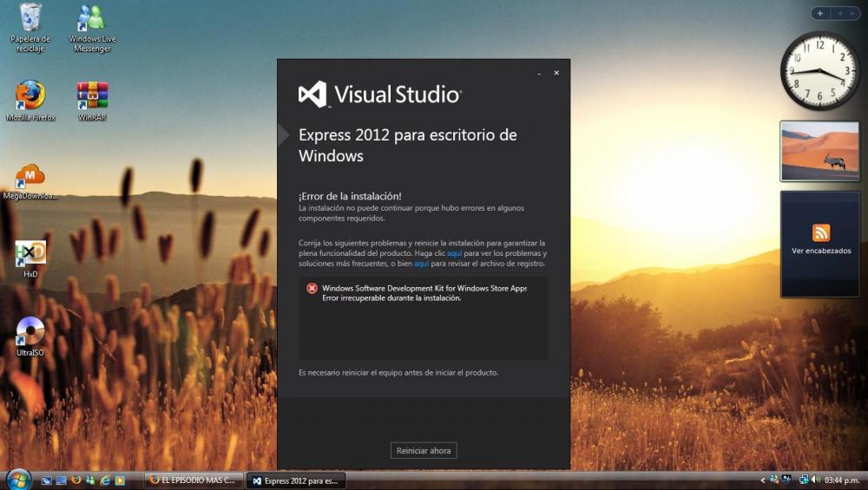Launch Windows Media Player from Quick Launch
868x490 pixels.
coord(120,480)
